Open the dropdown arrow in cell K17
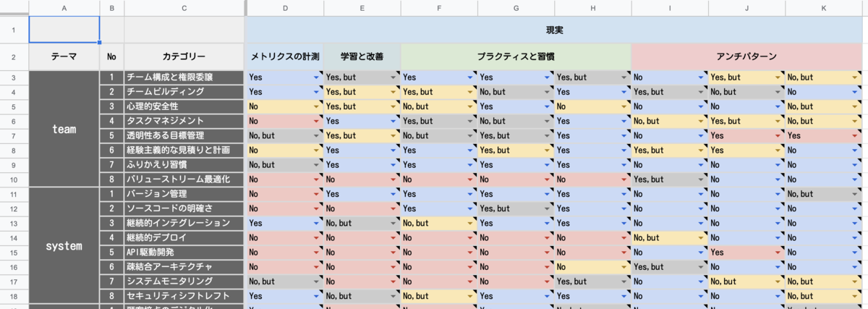Viewport: 868px width, 309px height. pos(855,281)
